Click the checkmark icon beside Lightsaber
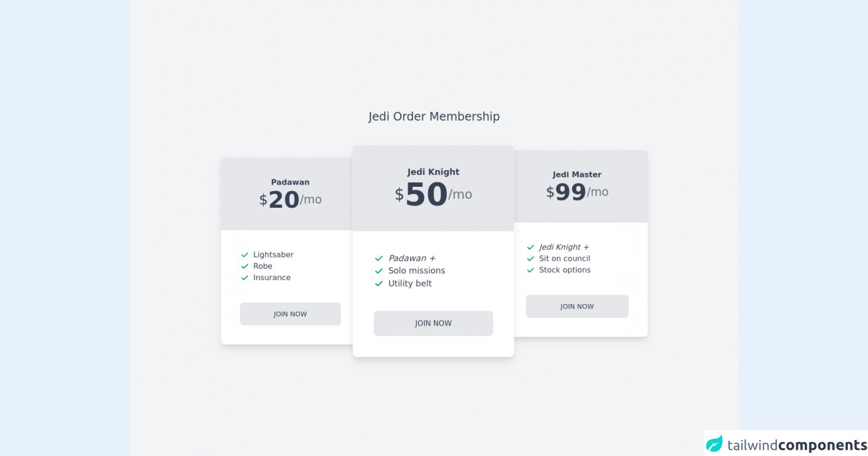Viewport: 868px width, 456px height. coord(244,255)
